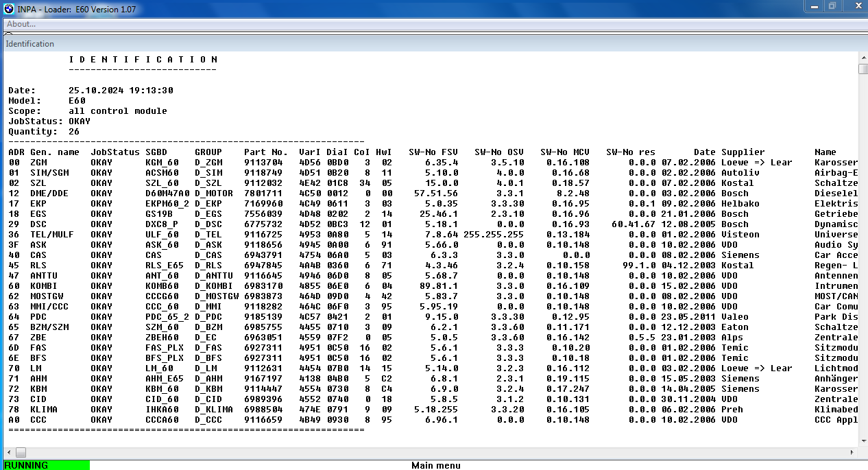The width and height of the screenshot is (868, 470).
Task: Click supplier Alps in ZBE row
Action: coord(732,337)
